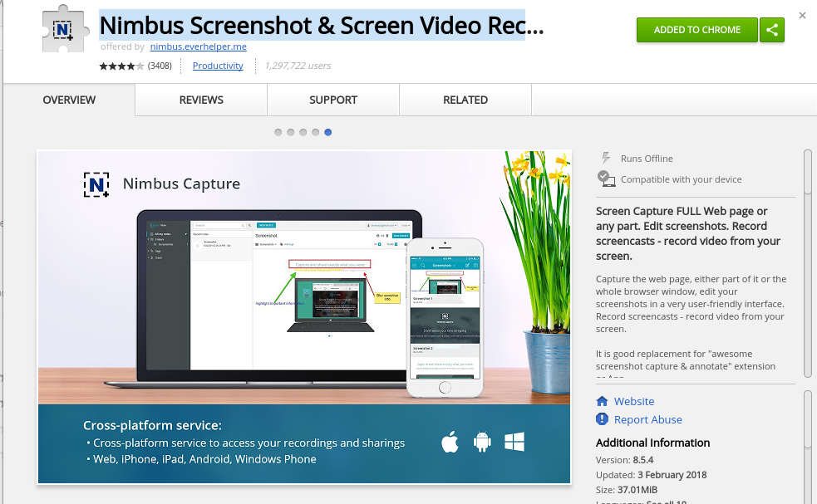Click the '1,297,722 users' text

click(x=298, y=66)
